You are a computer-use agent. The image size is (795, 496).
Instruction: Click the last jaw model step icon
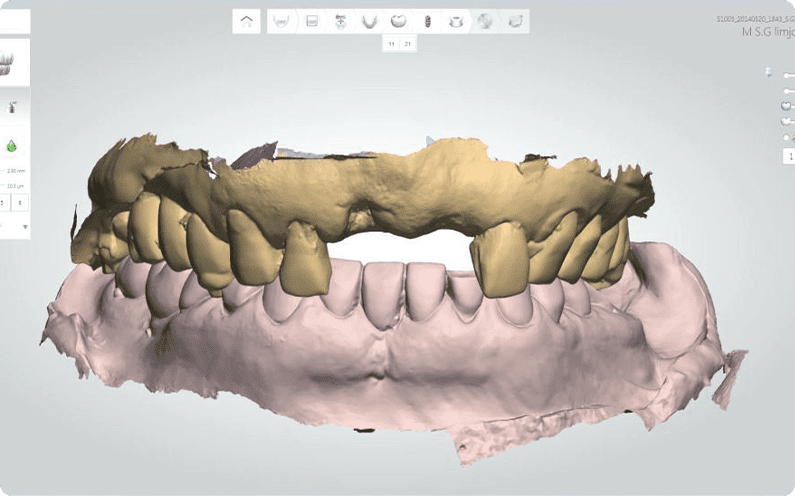515,21
